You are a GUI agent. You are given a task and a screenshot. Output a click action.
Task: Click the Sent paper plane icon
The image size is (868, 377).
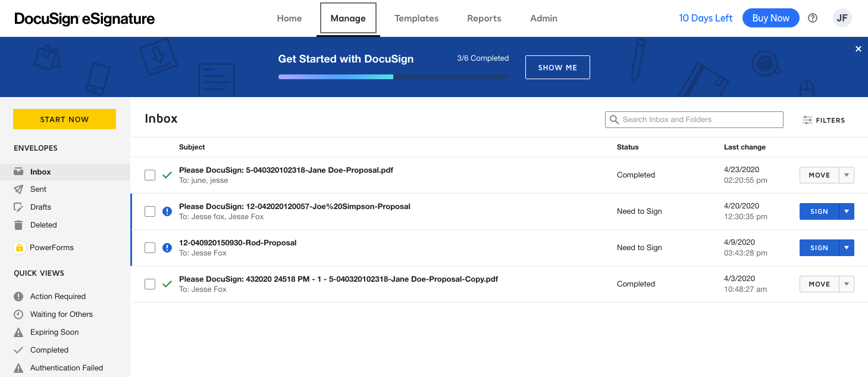tap(18, 189)
